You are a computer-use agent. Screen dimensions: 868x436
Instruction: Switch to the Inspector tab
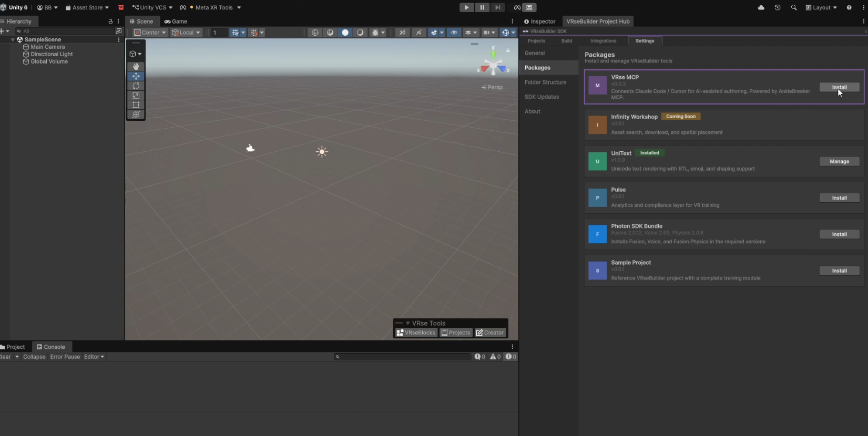[x=540, y=22]
